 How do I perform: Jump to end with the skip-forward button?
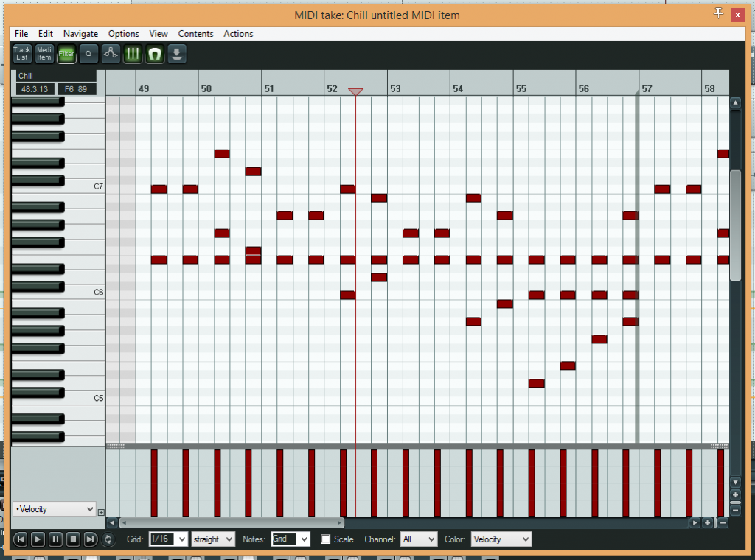[91, 539]
